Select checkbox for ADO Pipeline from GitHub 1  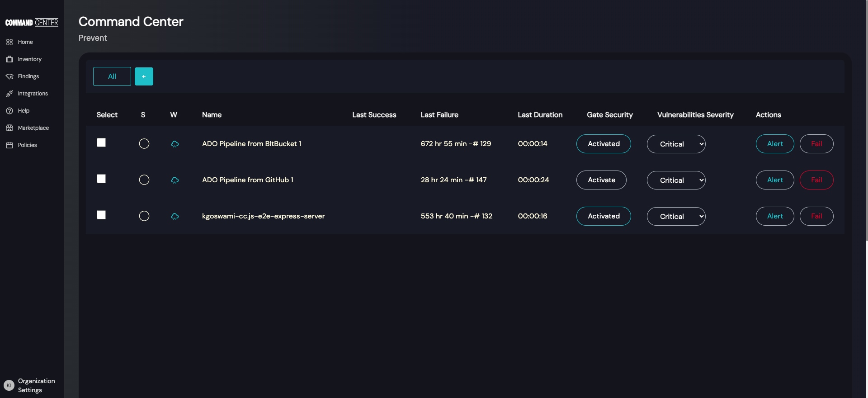coord(101,179)
